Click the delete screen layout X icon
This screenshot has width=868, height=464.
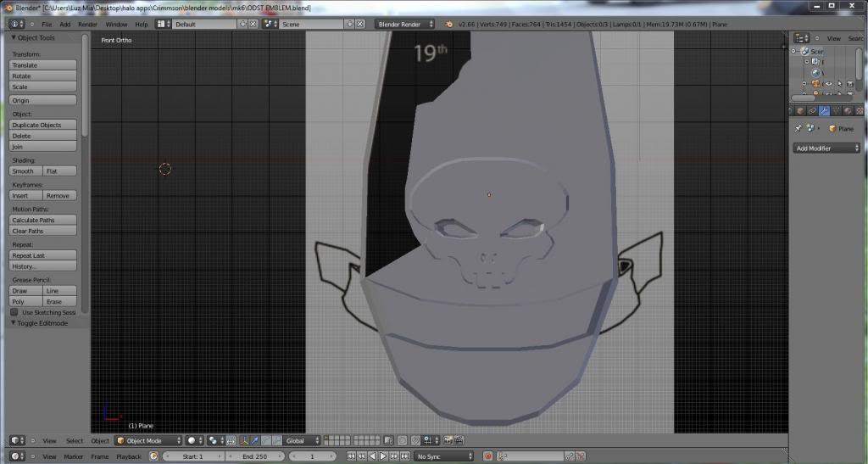click(x=253, y=25)
